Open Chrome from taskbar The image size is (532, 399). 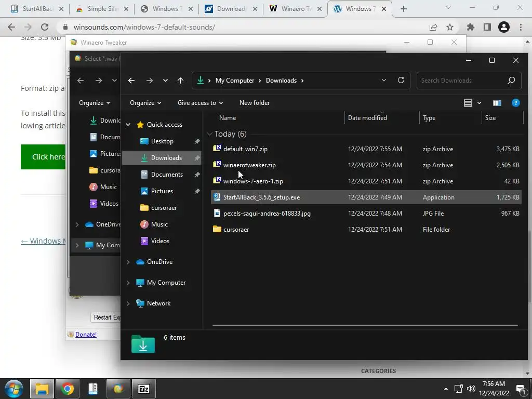point(67,389)
